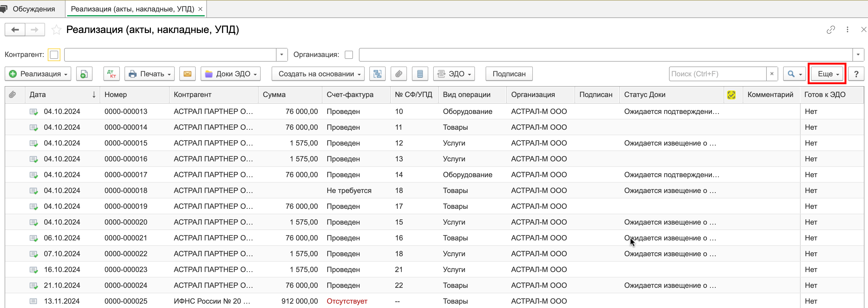The image size is (868, 308).
Task: Send document by email envelope icon
Action: click(187, 74)
